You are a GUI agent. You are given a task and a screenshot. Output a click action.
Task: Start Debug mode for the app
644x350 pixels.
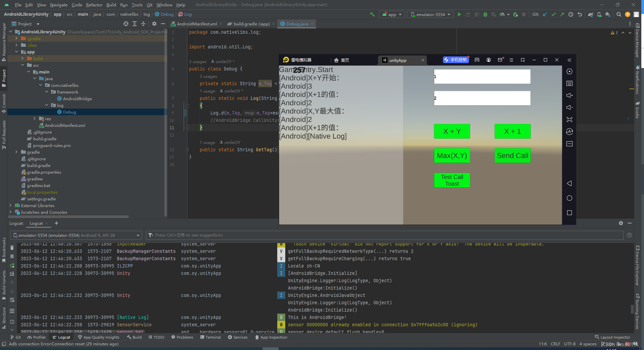tap(485, 14)
